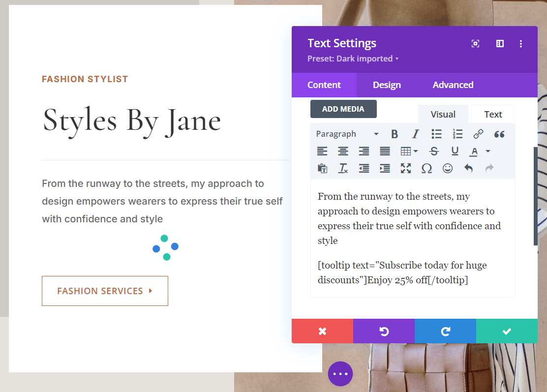Viewport: 547px width, 392px height.
Task: Switch to the Advanced tab
Action: 453,85
